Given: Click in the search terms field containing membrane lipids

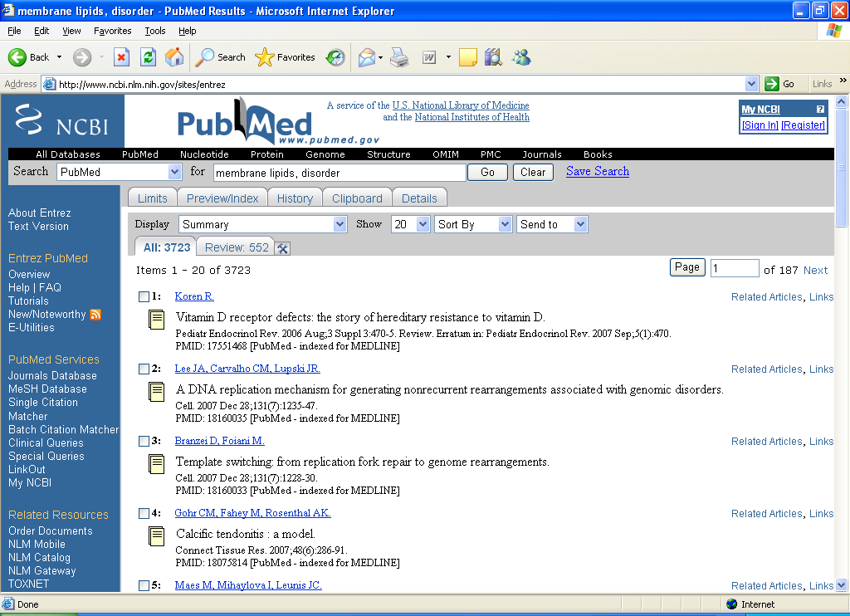Looking at the screenshot, I should click(x=340, y=173).
